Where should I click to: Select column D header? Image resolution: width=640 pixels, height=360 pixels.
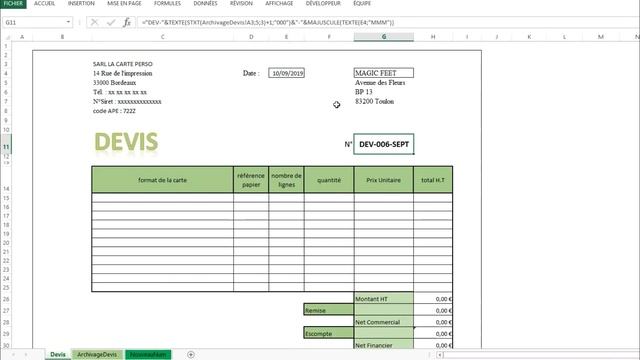click(251, 37)
